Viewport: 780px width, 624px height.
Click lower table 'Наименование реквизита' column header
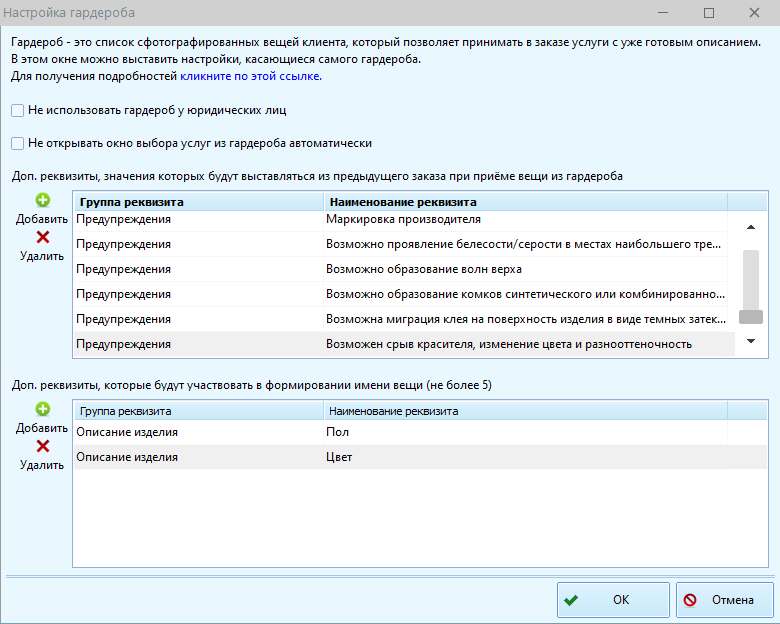tap(525, 411)
